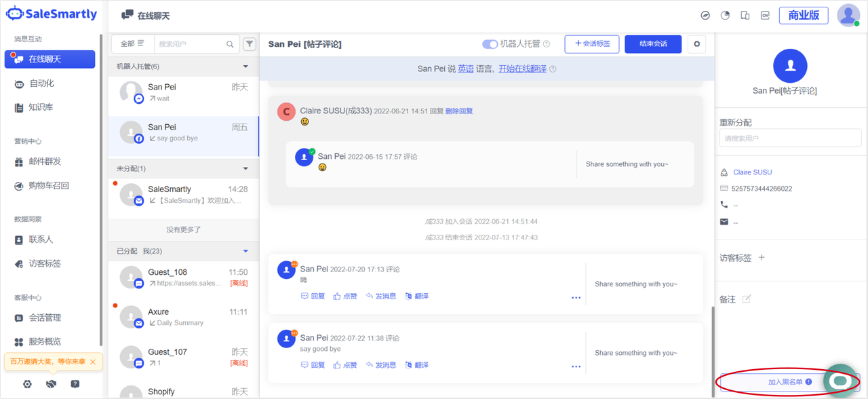The width and height of the screenshot is (868, 399).
Task: Click the 搜索用户 search field
Action: coord(191,44)
